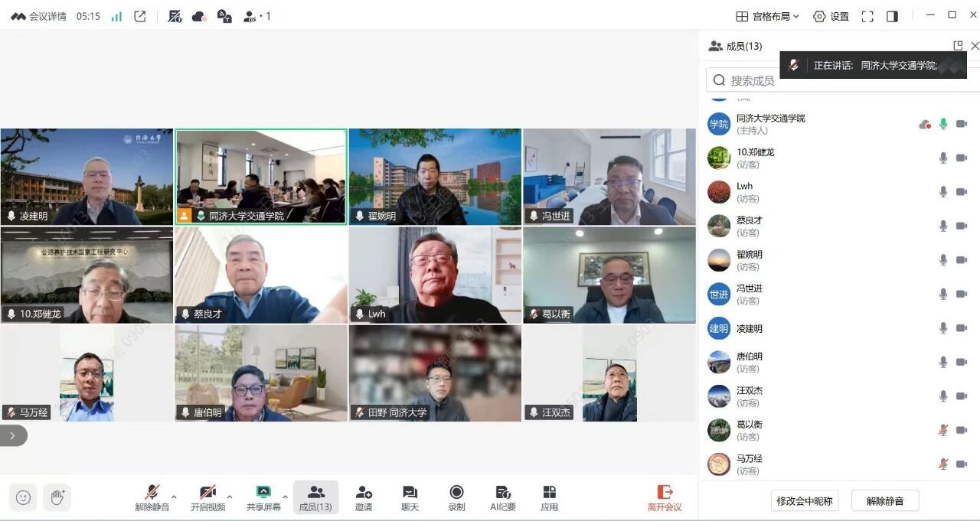The width and height of the screenshot is (980, 521).
Task: Toggle the 成员(13) members panel
Action: pos(315,497)
